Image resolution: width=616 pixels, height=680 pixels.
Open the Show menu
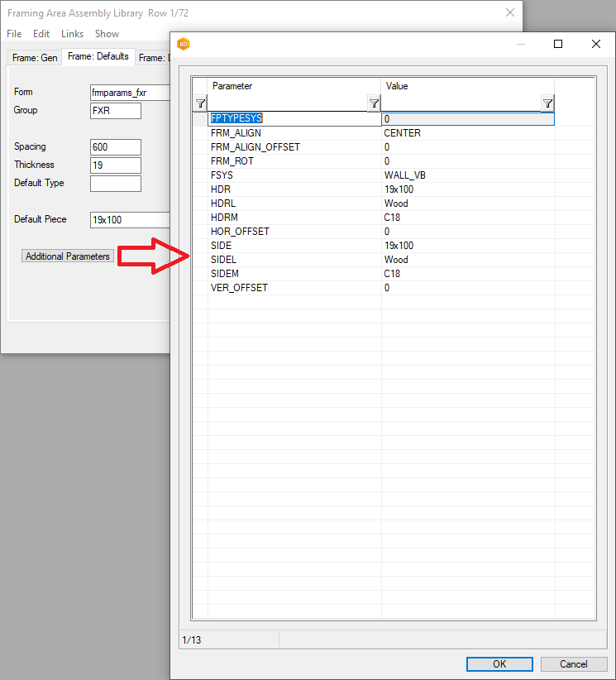coord(107,34)
